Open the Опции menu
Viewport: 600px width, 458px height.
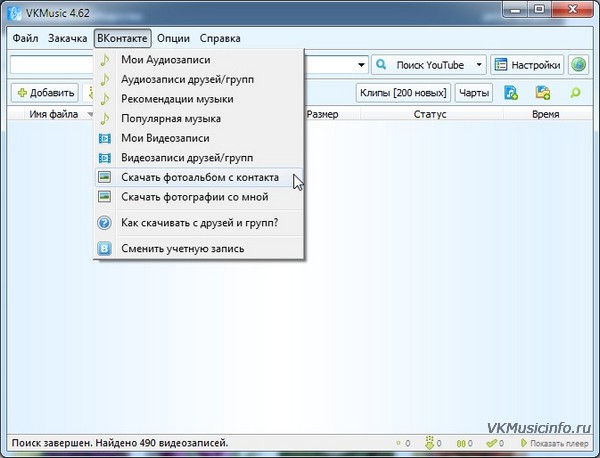tap(173, 39)
